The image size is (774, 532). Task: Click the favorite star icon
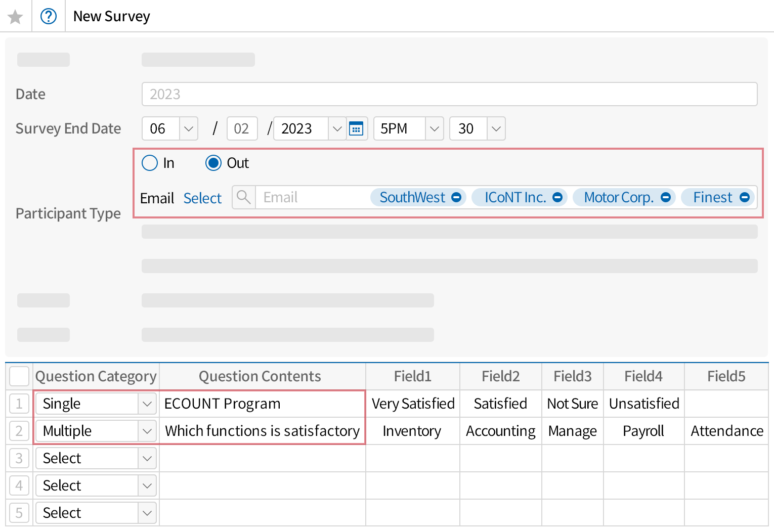pyautogui.click(x=15, y=17)
